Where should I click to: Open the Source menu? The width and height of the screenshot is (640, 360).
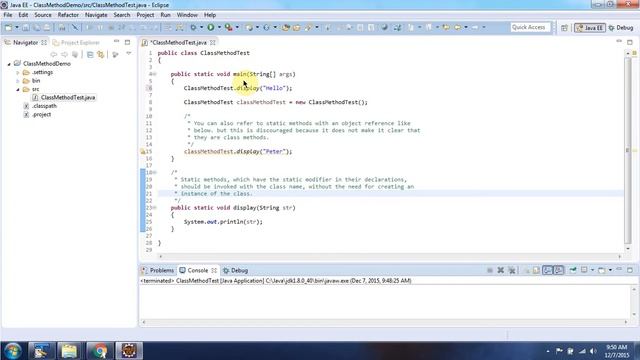[x=43, y=15]
